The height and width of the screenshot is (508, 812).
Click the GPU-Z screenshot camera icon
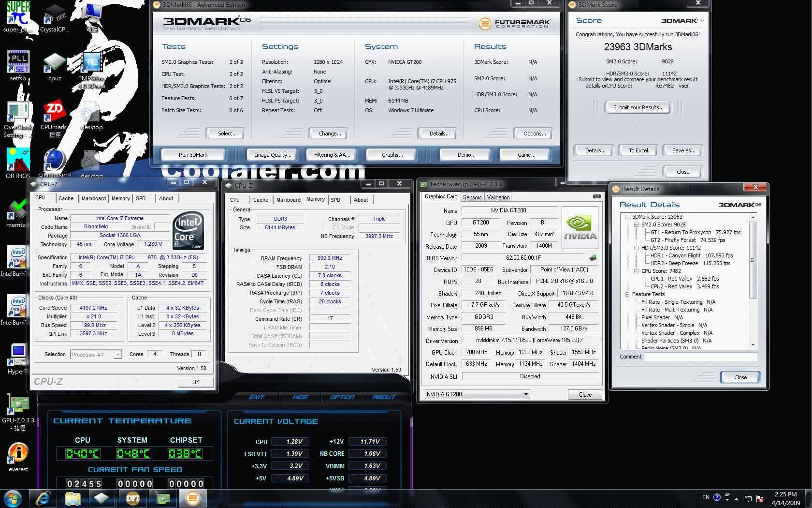tap(597, 196)
